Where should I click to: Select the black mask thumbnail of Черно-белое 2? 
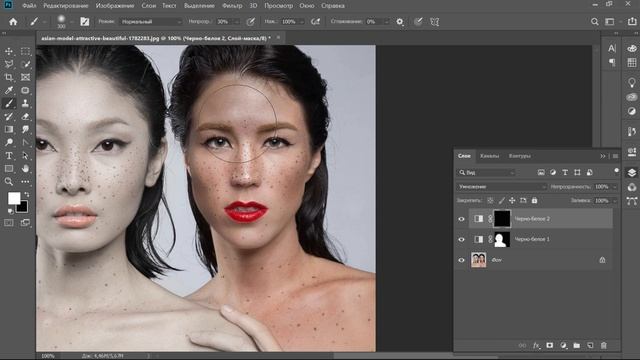coord(502,219)
